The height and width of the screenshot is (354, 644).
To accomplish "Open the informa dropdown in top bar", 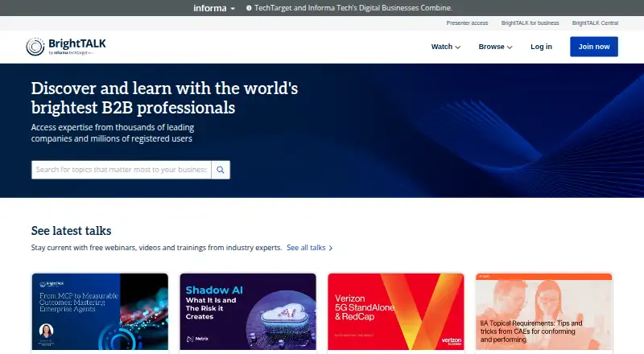I will 214,8.
